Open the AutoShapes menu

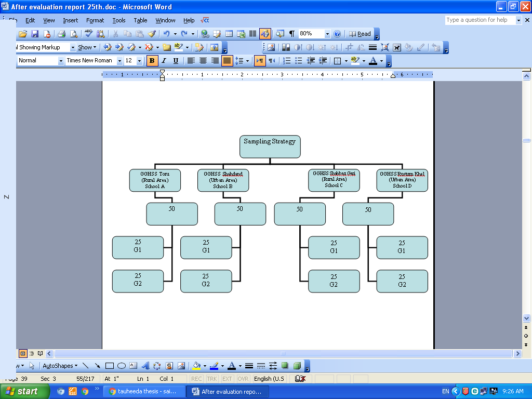coord(60,366)
